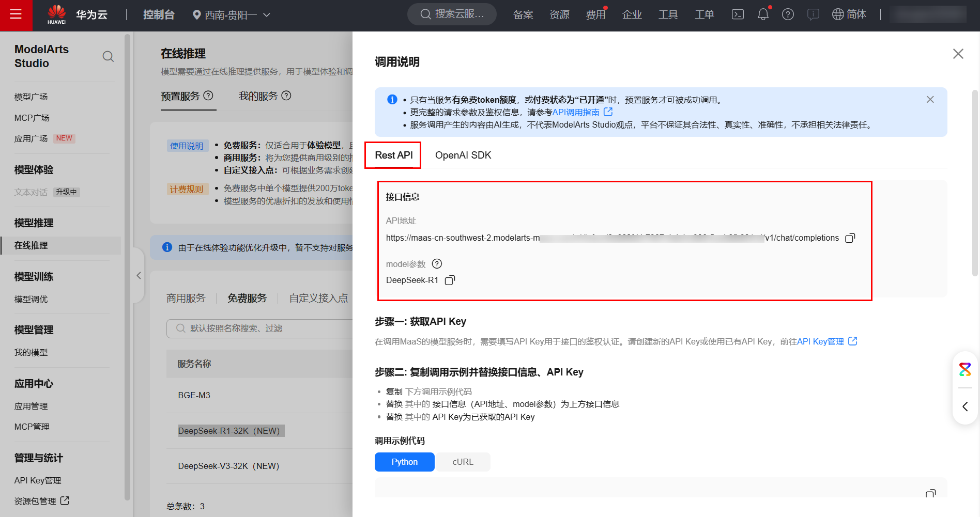Switch to 我的服务 tab
Image resolution: width=980 pixels, height=517 pixels.
click(x=258, y=96)
